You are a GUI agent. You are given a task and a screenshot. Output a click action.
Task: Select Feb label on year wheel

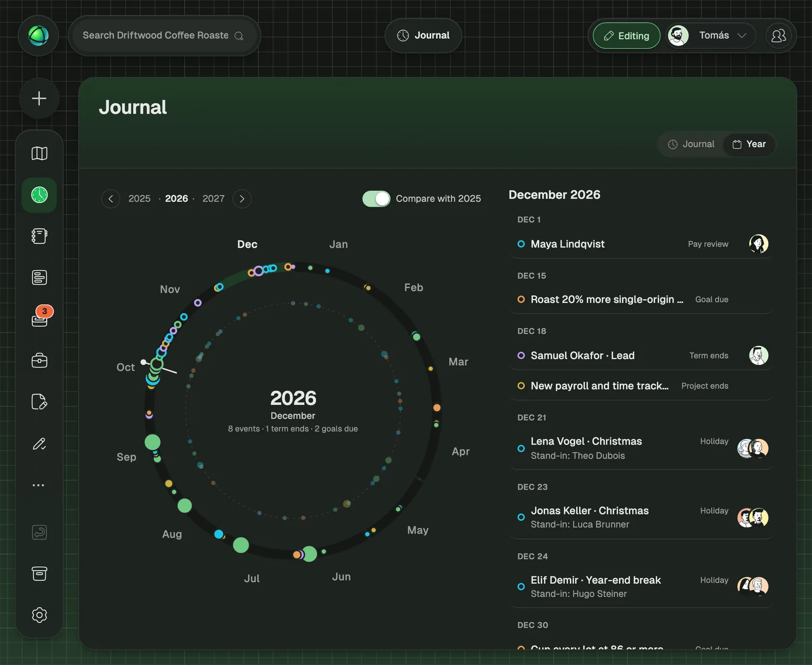point(414,287)
